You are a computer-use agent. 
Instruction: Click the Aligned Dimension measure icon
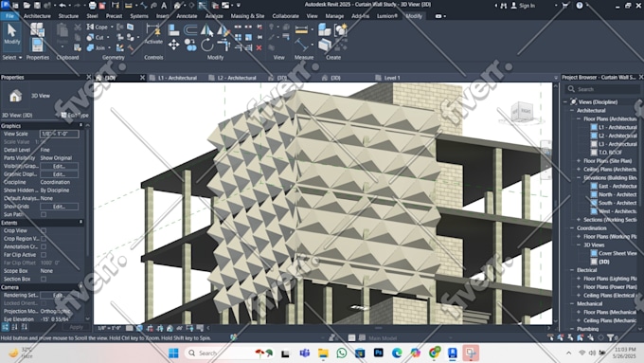[x=301, y=29]
